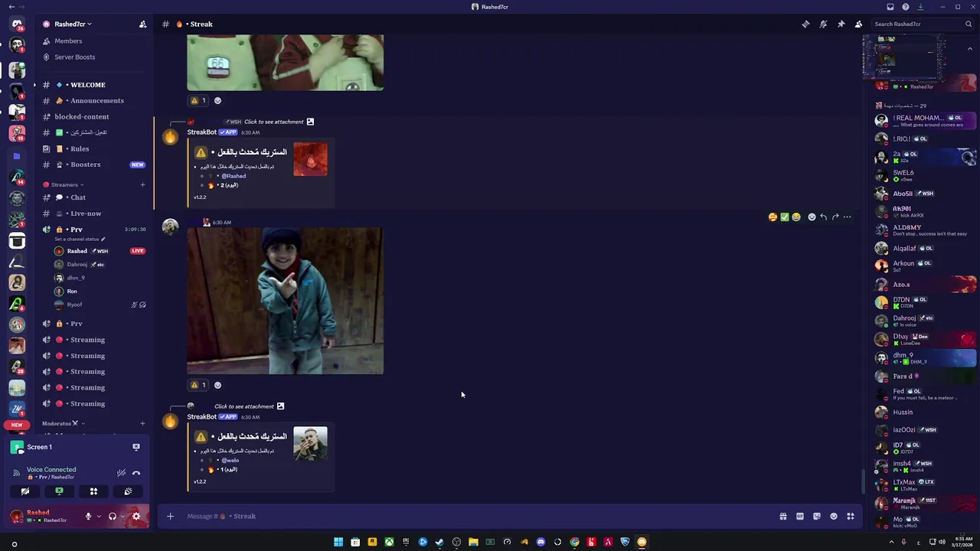Open the Threads icon in channel header
Viewport: 980px width, 551px height.
pyautogui.click(x=805, y=24)
